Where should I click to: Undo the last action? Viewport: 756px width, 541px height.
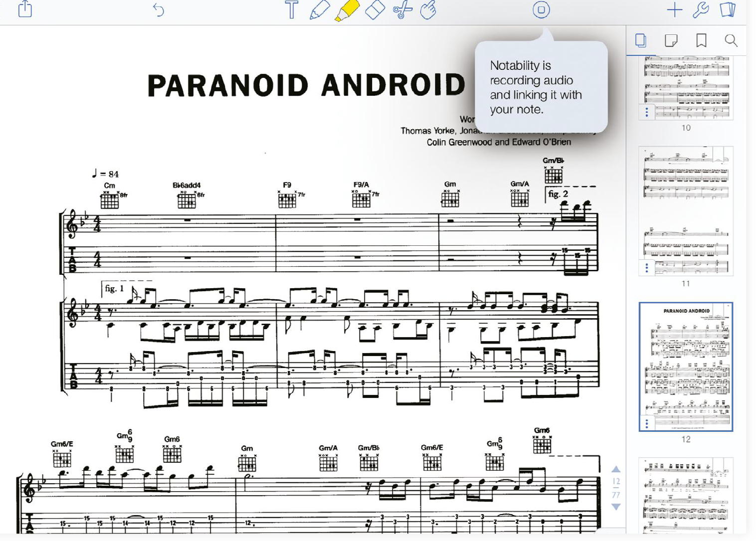coord(158,9)
